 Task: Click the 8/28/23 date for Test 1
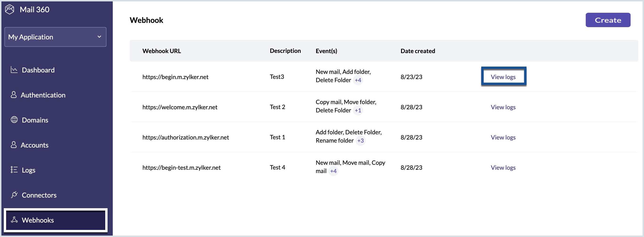pyautogui.click(x=411, y=137)
